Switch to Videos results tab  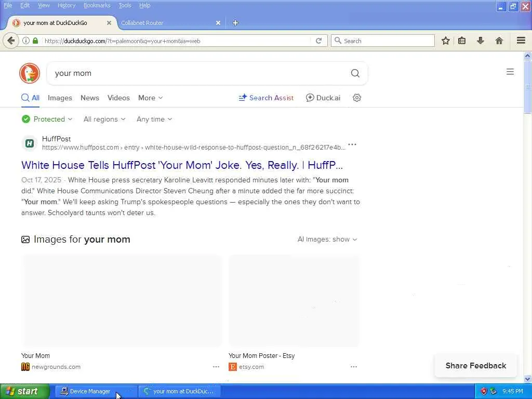pyautogui.click(x=118, y=98)
